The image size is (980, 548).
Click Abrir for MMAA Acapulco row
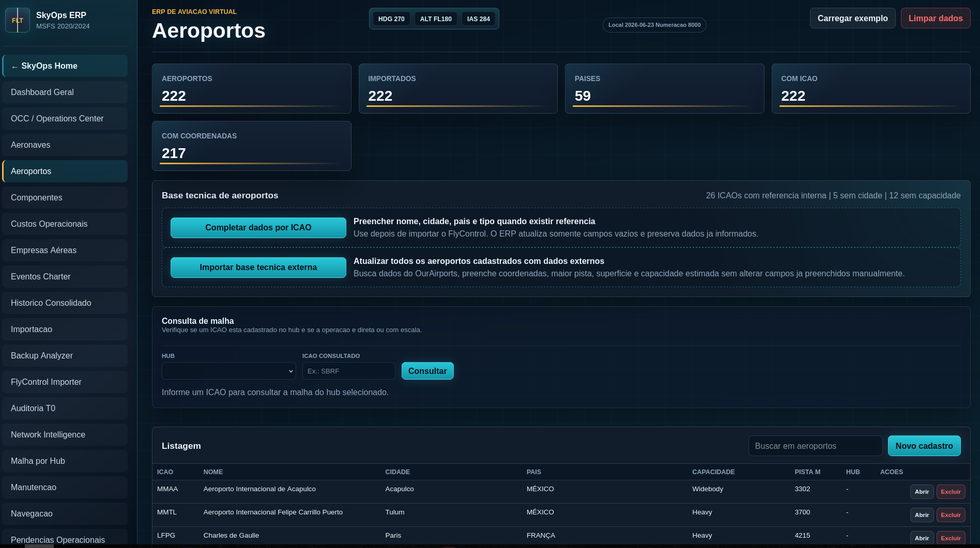(x=922, y=492)
